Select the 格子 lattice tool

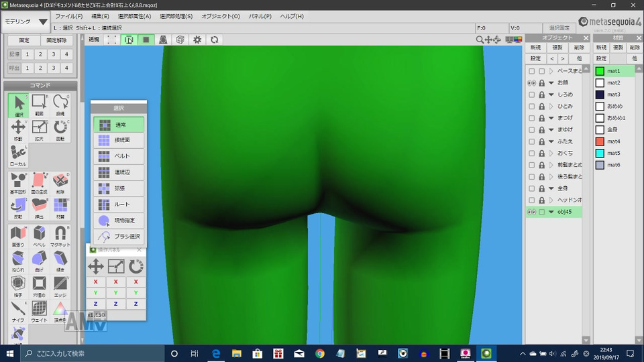click(18, 286)
